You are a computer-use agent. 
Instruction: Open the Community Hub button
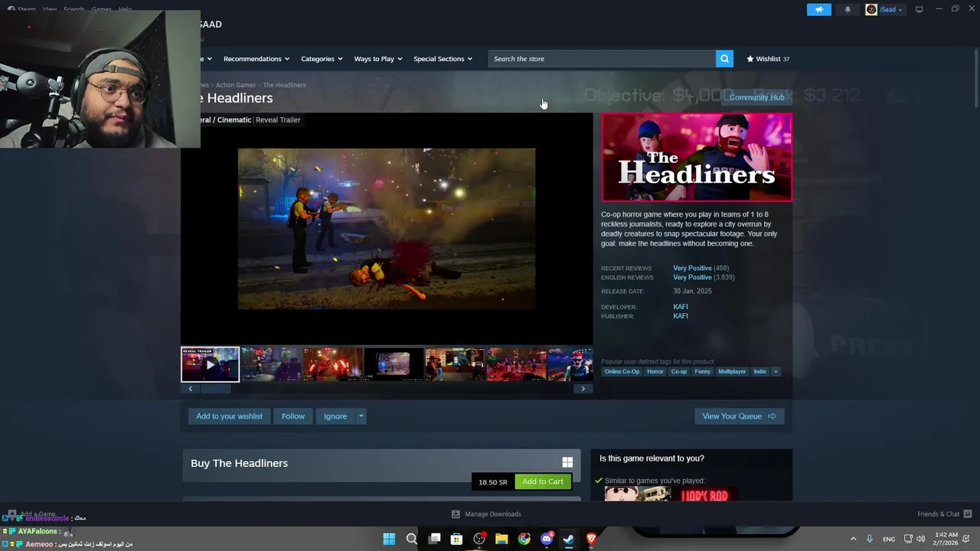pyautogui.click(x=756, y=97)
